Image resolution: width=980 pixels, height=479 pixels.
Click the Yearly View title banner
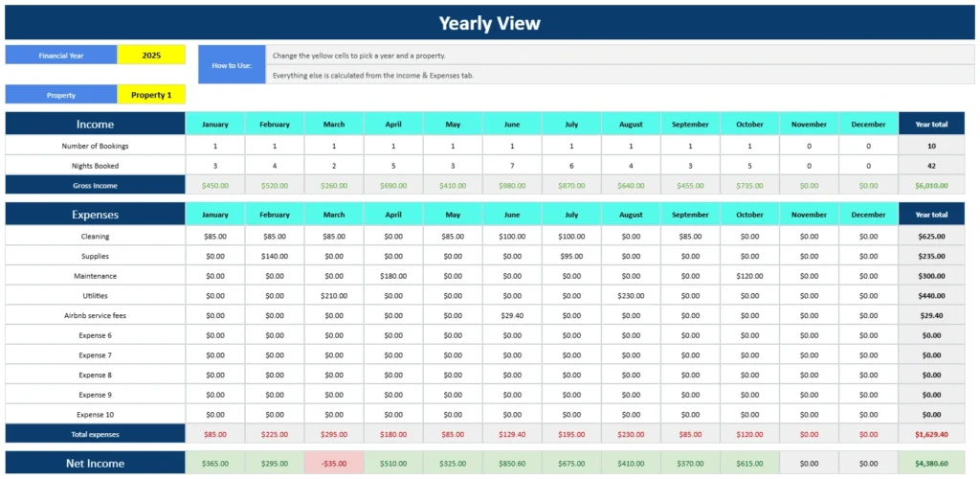click(489, 23)
